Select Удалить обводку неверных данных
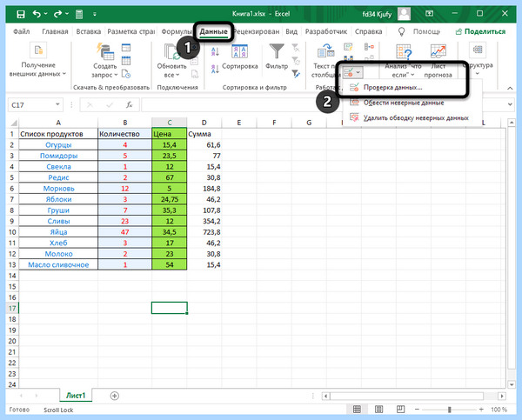 tap(412, 117)
